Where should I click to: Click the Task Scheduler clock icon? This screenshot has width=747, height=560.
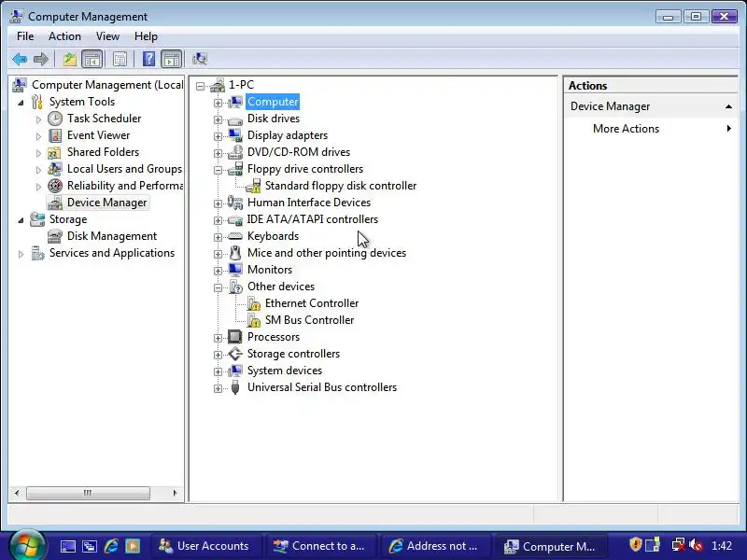coord(55,119)
